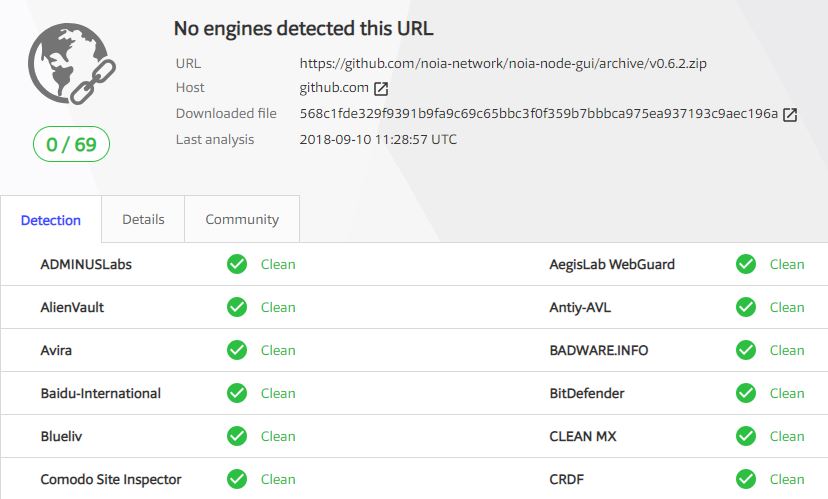Click the github.com host text
This screenshot has width=828, height=499.
coord(334,88)
